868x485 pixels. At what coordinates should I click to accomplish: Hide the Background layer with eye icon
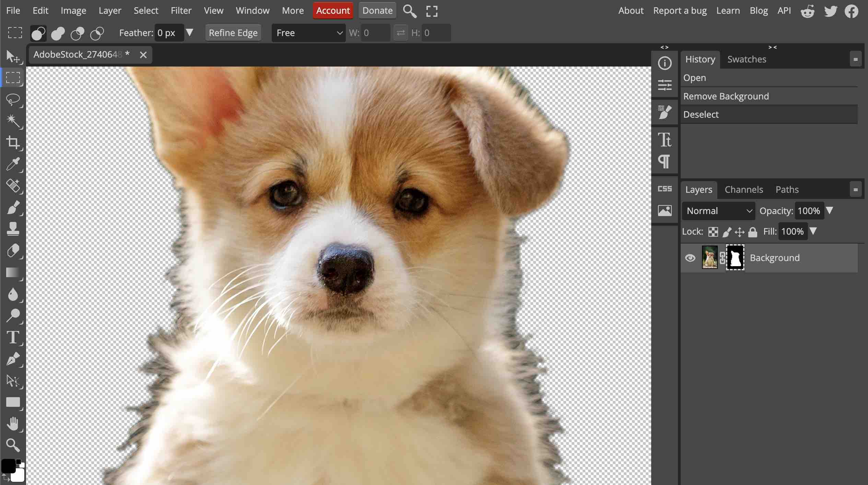click(x=690, y=258)
